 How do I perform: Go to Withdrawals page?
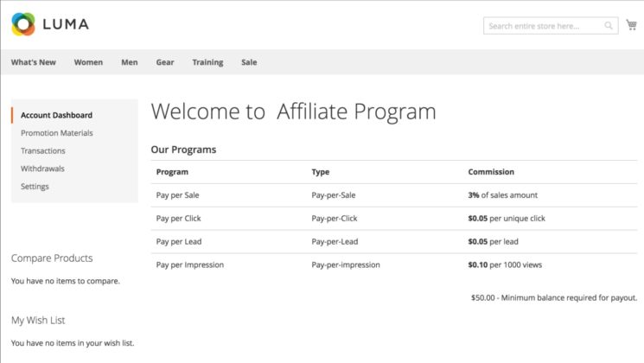[42, 169]
